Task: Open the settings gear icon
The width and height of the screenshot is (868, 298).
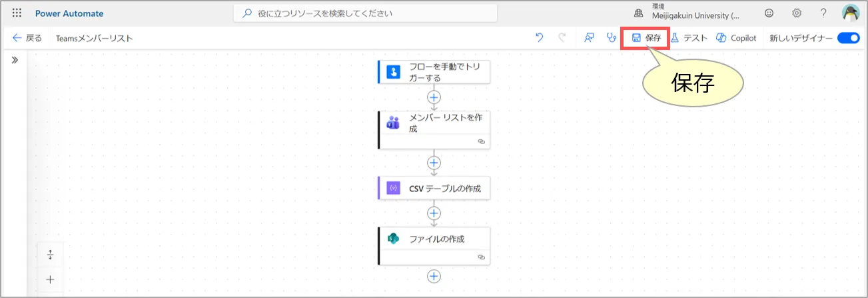Action: click(796, 13)
